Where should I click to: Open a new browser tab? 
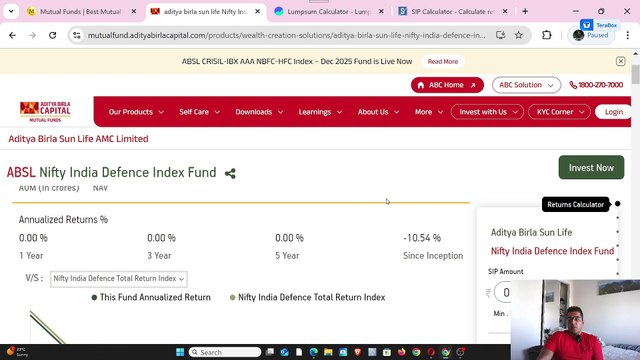click(x=525, y=11)
